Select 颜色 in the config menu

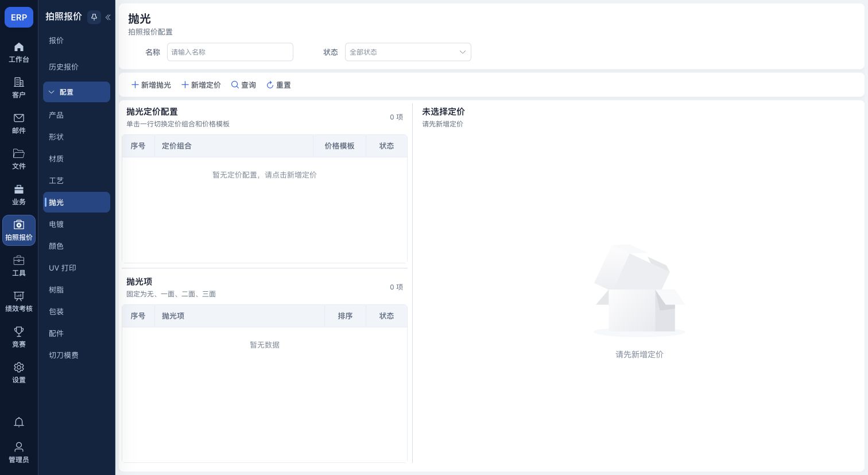click(76, 246)
